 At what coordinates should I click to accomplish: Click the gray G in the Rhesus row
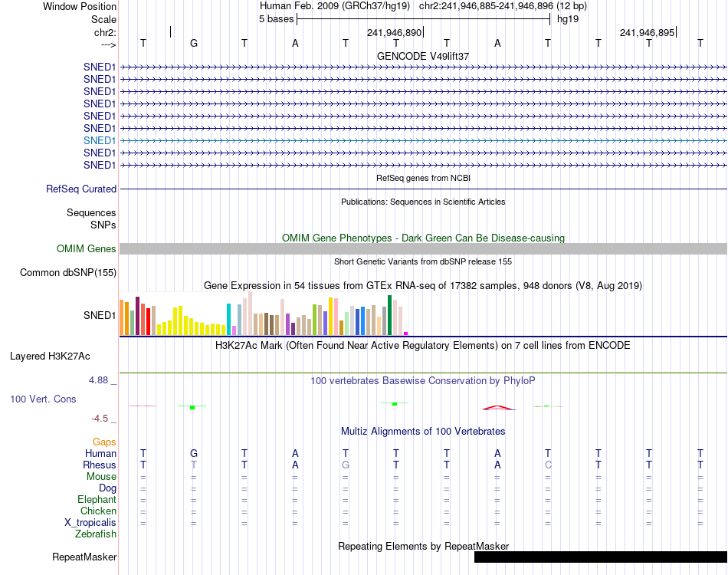click(346, 465)
